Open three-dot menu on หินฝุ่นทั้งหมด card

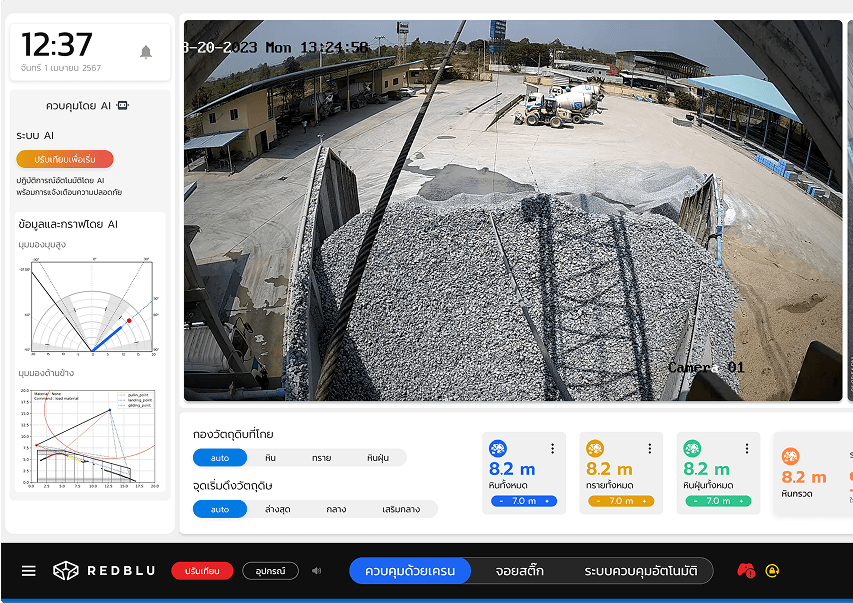[746, 449]
